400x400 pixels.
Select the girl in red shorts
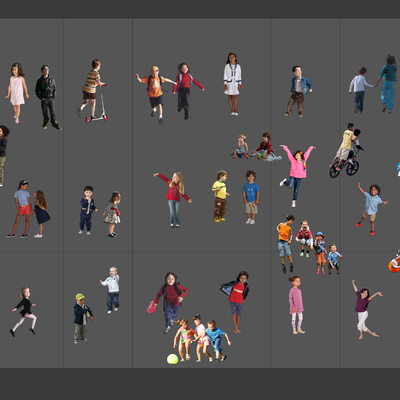coord(21,209)
